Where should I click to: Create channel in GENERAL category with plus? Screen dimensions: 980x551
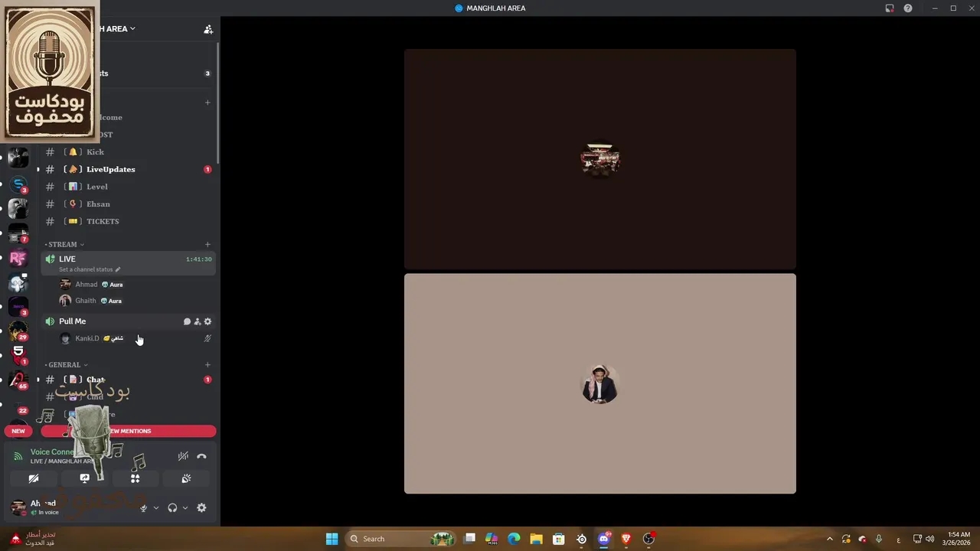tap(207, 365)
